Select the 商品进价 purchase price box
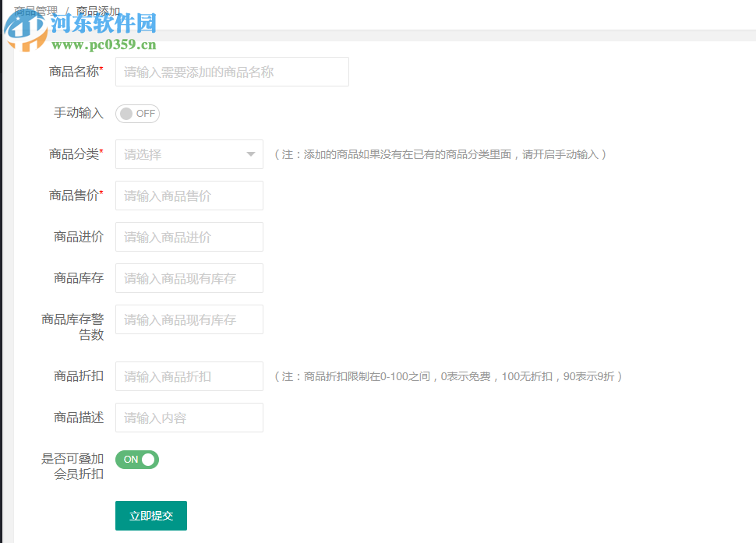 tap(189, 237)
